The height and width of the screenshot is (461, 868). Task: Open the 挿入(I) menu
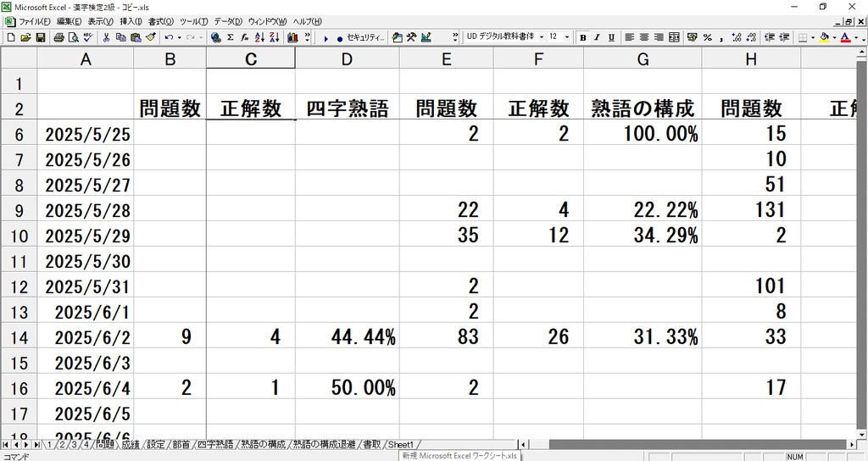(x=131, y=21)
